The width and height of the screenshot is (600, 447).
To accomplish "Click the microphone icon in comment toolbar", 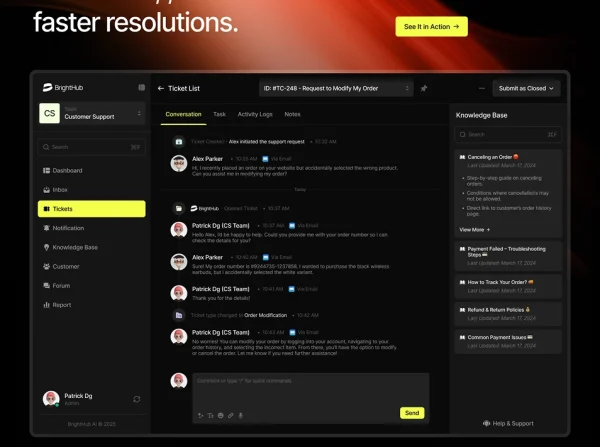I will (x=241, y=414).
